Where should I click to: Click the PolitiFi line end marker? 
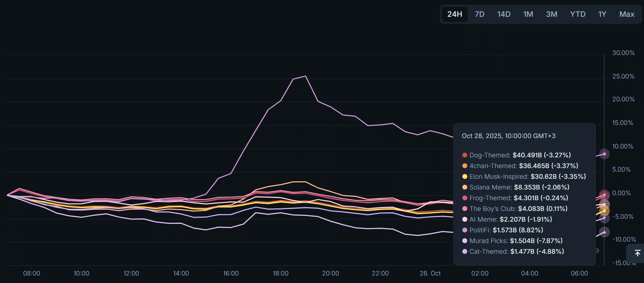pyautogui.click(x=604, y=154)
